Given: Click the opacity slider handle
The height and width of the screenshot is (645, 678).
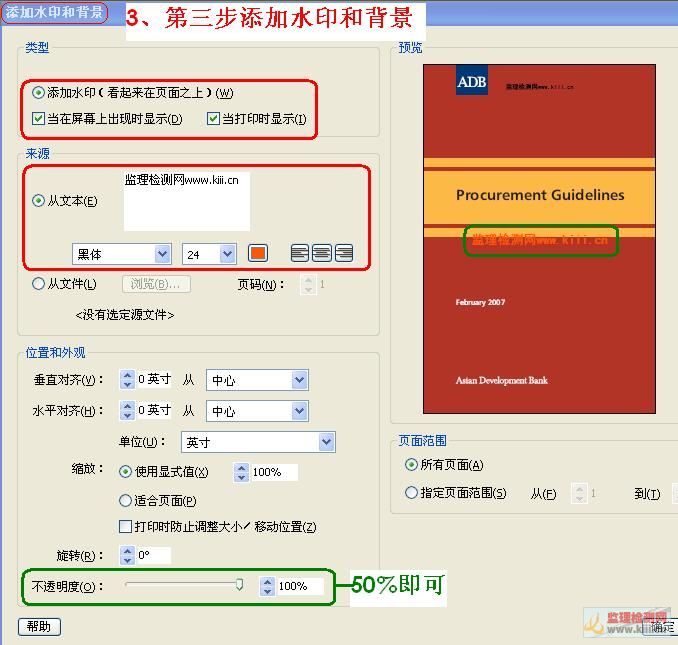Looking at the screenshot, I should 239,585.
